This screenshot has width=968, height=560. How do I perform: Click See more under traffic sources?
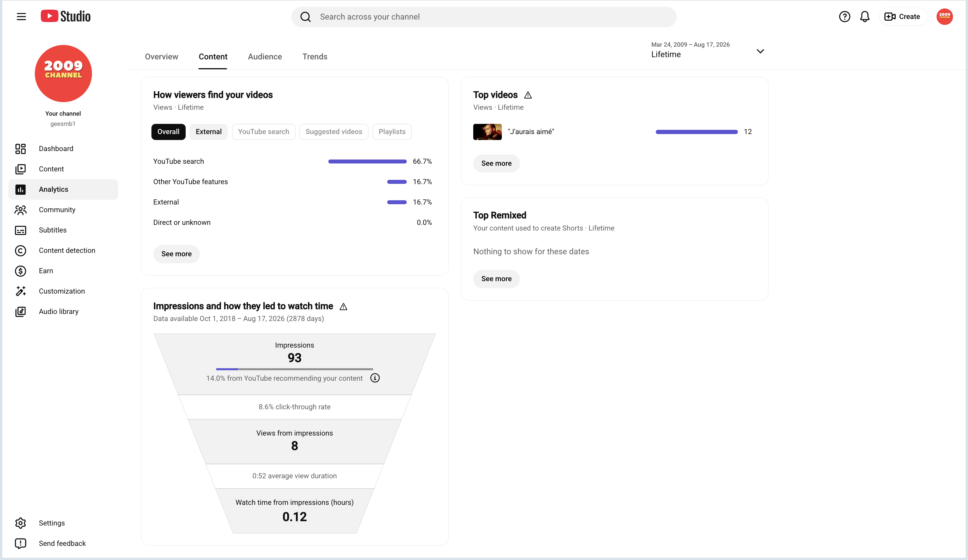[x=176, y=254]
